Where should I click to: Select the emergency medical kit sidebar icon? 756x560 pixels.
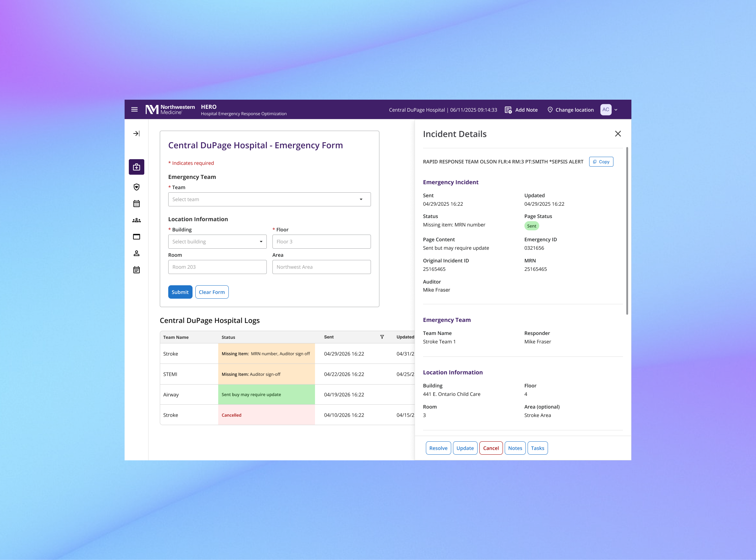(x=137, y=167)
